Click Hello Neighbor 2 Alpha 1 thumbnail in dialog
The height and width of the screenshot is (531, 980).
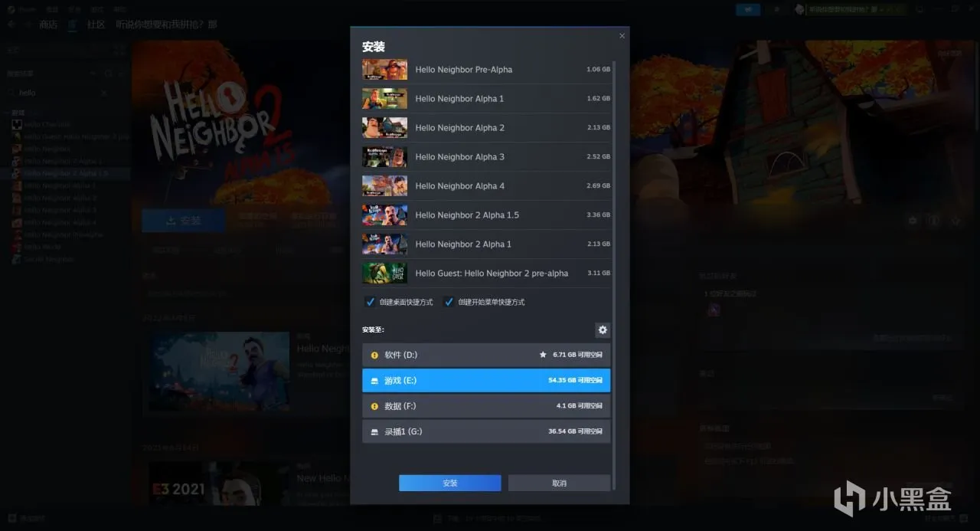(384, 244)
